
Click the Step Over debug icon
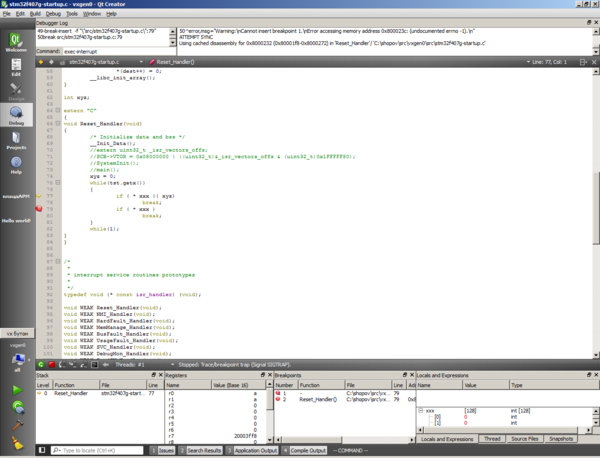pos(62,365)
